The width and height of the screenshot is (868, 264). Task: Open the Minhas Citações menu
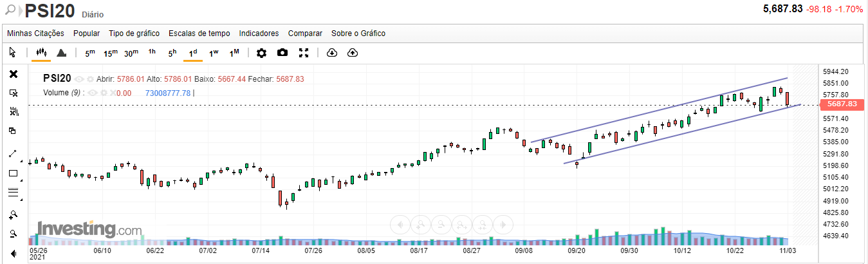pos(35,33)
